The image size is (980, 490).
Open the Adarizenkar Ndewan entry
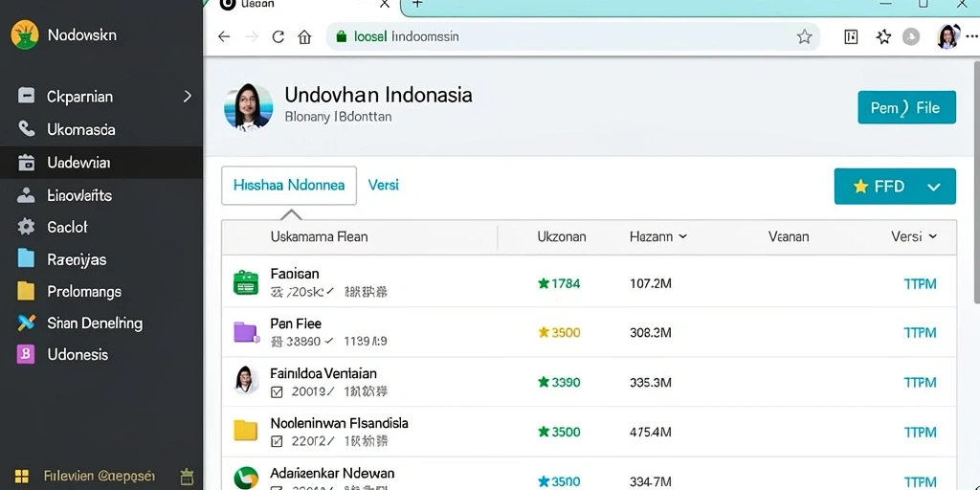coord(332,473)
